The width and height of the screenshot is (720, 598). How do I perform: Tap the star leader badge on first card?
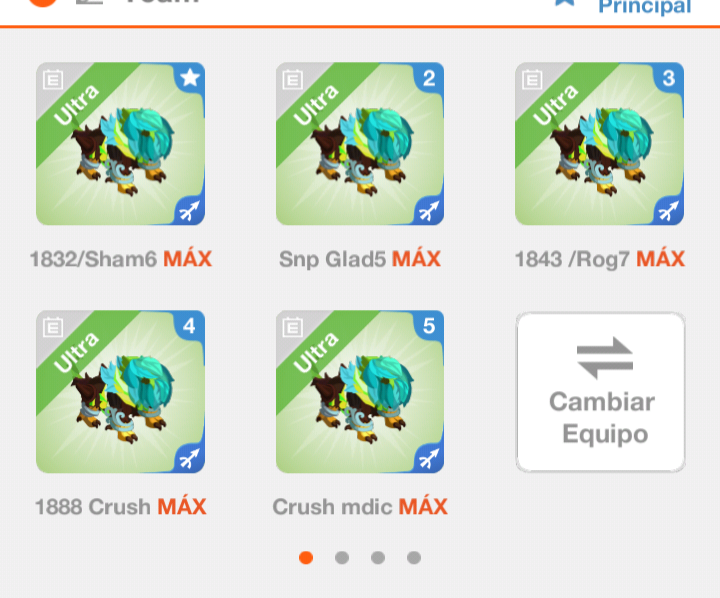click(190, 78)
